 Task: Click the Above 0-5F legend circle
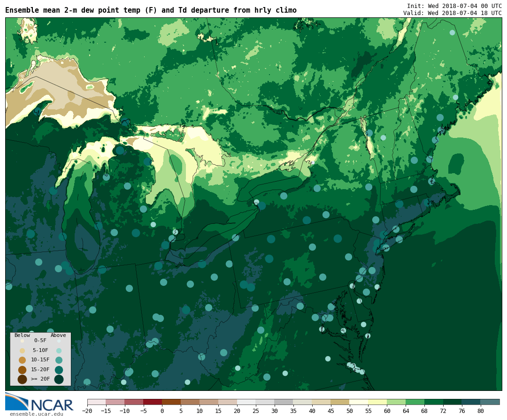[59, 341]
